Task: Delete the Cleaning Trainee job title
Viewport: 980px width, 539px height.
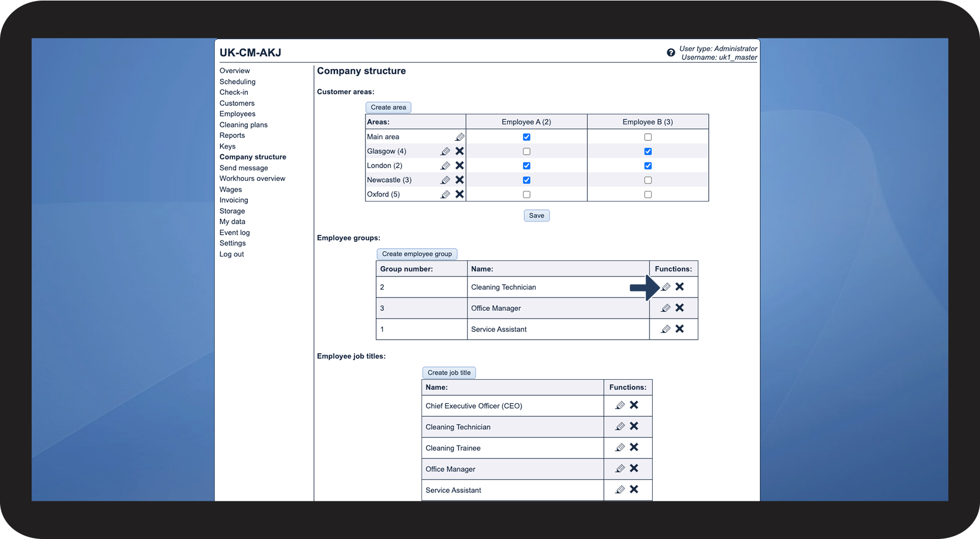Action: pyautogui.click(x=634, y=447)
